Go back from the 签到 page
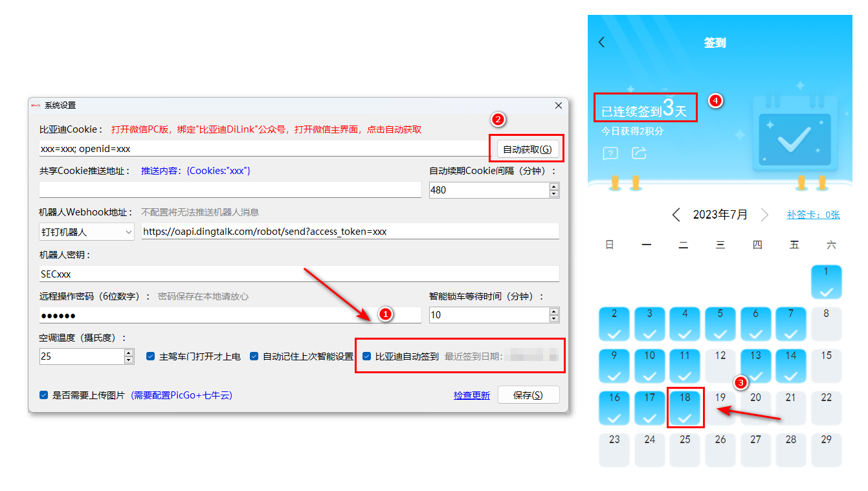The image size is (868, 491). 601,42
